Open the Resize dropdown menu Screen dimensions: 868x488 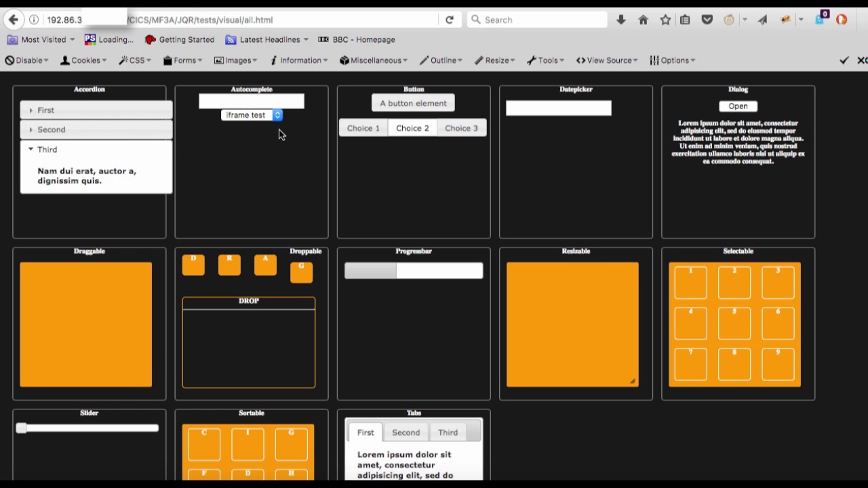click(494, 60)
